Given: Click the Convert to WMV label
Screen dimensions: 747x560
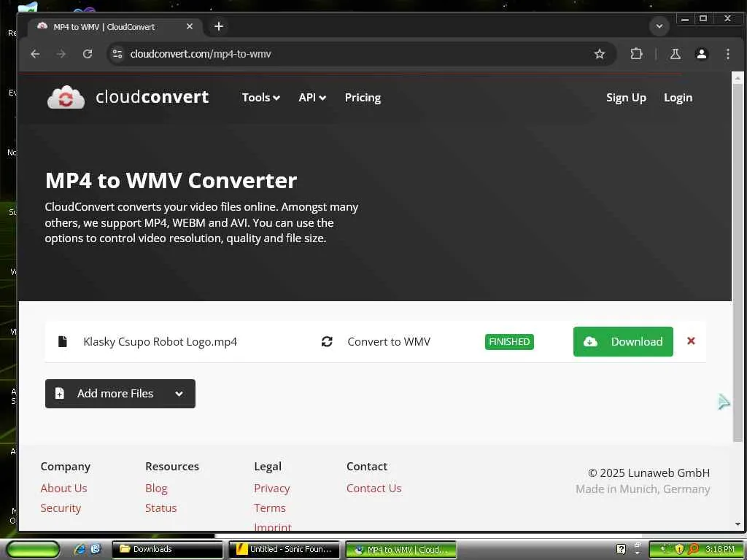Looking at the screenshot, I should (x=389, y=342).
